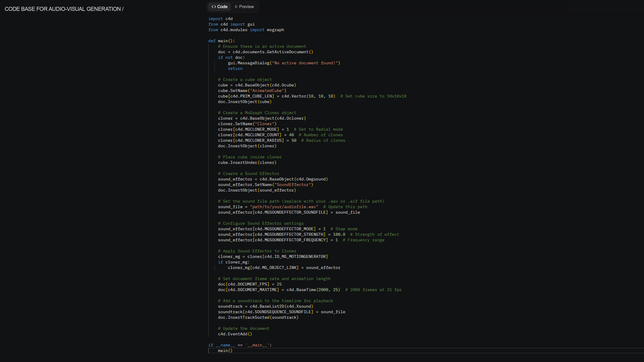The width and height of the screenshot is (644, 362).
Task: Click the DOCUMENT_FPS = 25 line
Action: (x=250, y=284)
